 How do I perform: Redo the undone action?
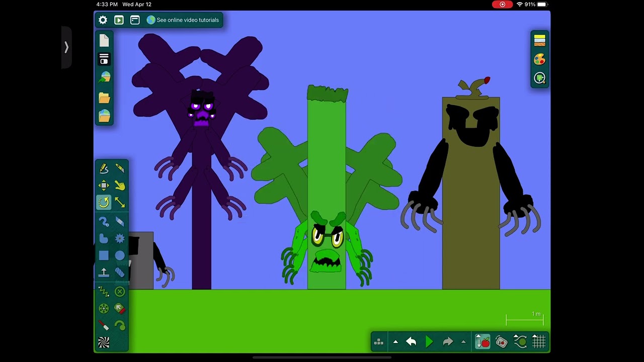[x=448, y=342]
